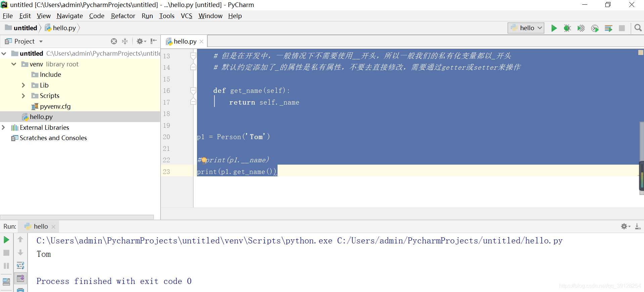Rerun hello in Run panel

6,240
